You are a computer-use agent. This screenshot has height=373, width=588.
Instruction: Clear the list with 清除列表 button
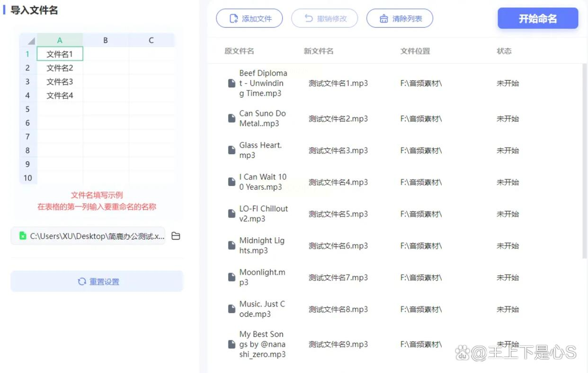coord(400,18)
